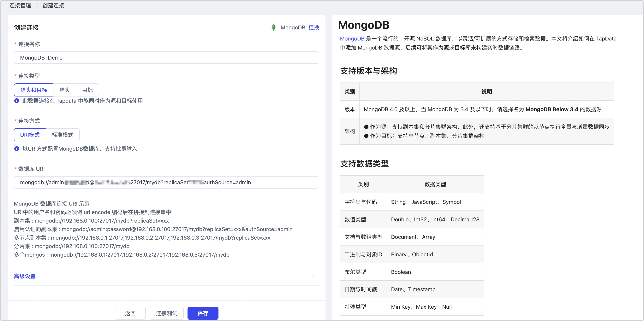Click 更换 to change the data source

(314, 27)
